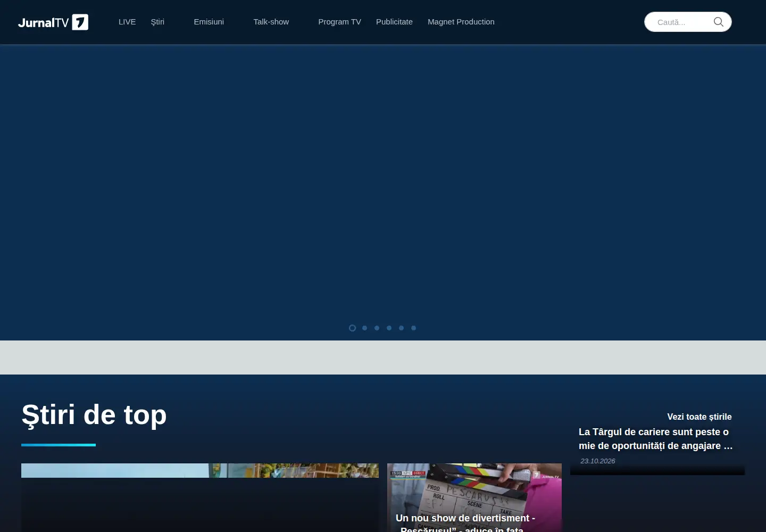This screenshot has width=766, height=532.
Task: Click the Știri de top heading
Action: [x=94, y=414]
